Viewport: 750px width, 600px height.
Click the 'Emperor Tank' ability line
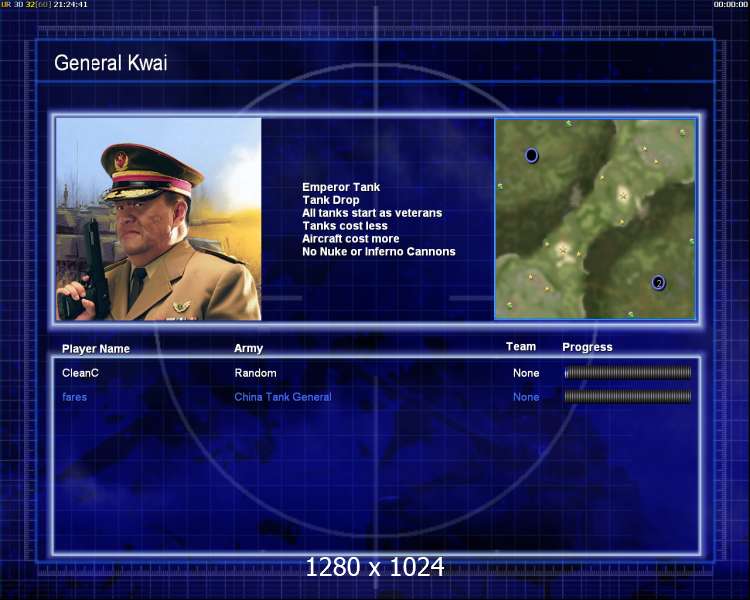pos(341,187)
